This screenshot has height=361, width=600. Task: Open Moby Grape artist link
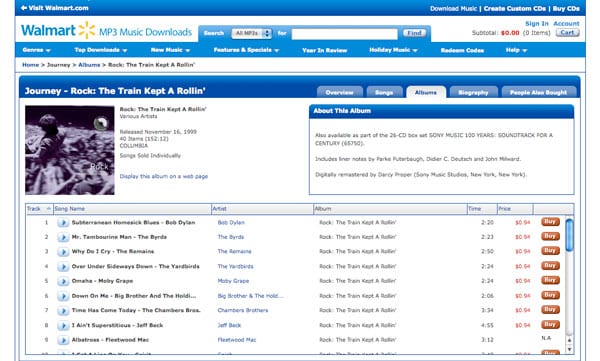coord(233,281)
